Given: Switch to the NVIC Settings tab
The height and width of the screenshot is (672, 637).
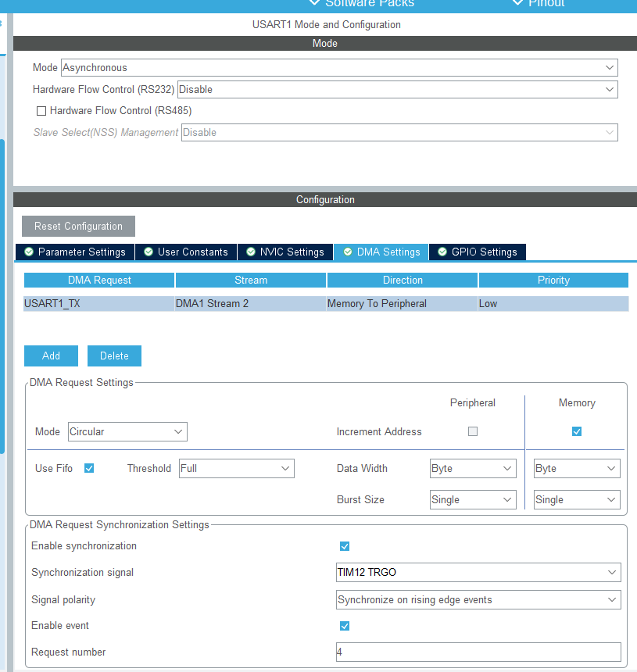Looking at the screenshot, I should (x=285, y=252).
